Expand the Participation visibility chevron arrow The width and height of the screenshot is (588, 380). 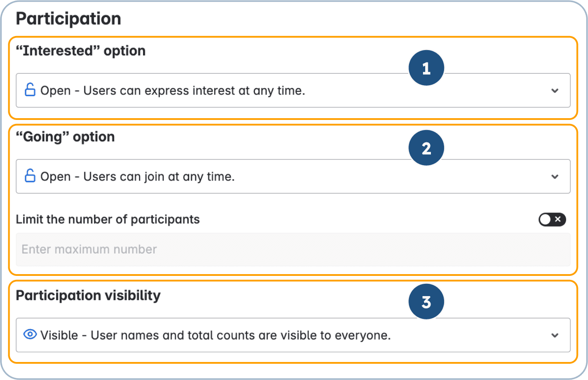(x=555, y=335)
